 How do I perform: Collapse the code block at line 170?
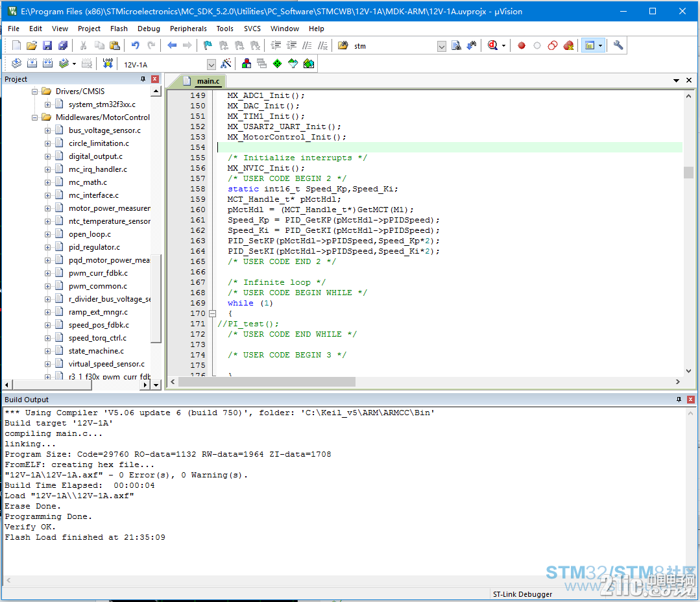pyautogui.click(x=213, y=313)
